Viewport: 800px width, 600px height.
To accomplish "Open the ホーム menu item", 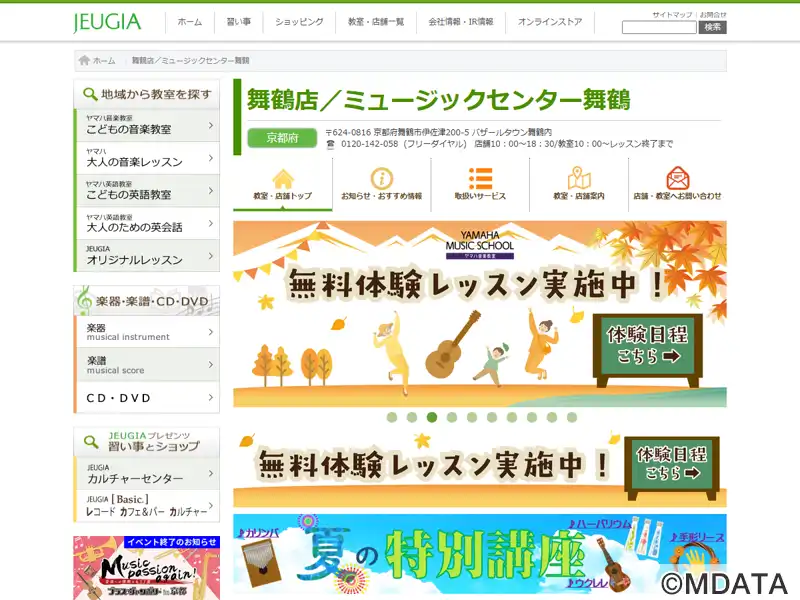I will [190, 22].
